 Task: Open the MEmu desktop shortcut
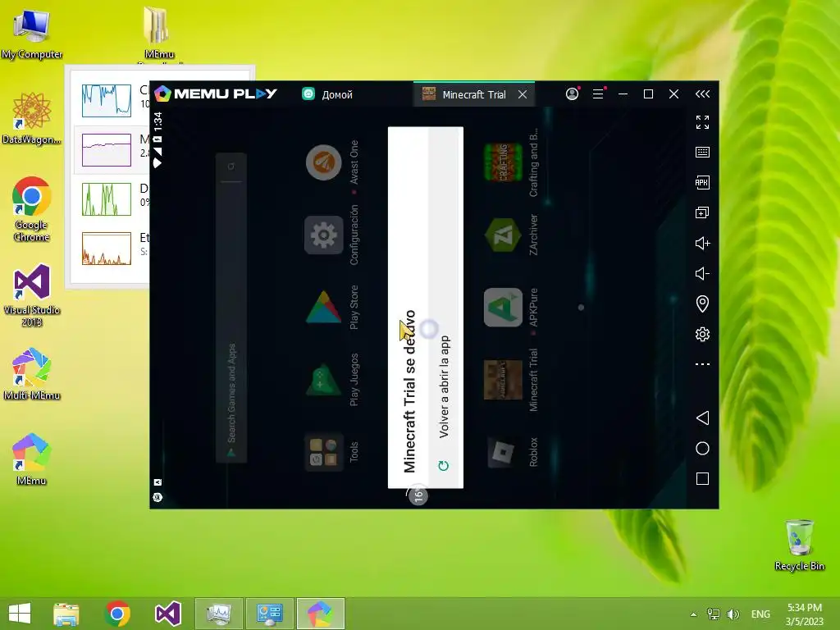tap(32, 459)
